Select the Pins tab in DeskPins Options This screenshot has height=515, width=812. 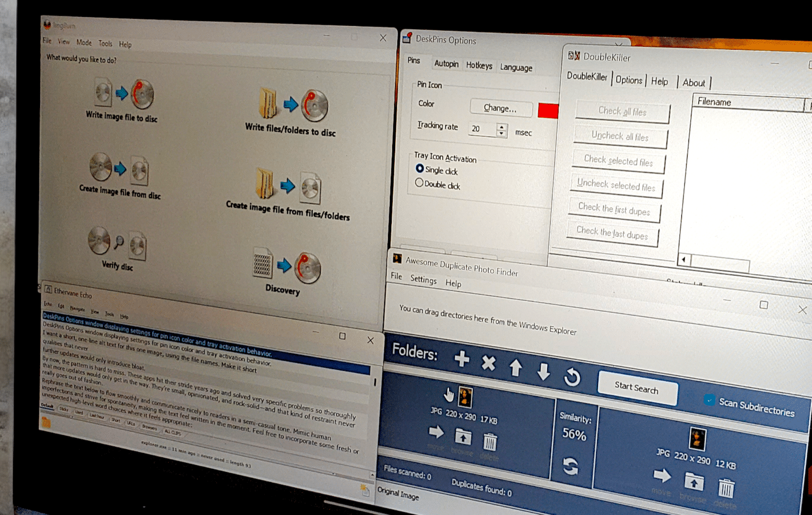(x=414, y=61)
